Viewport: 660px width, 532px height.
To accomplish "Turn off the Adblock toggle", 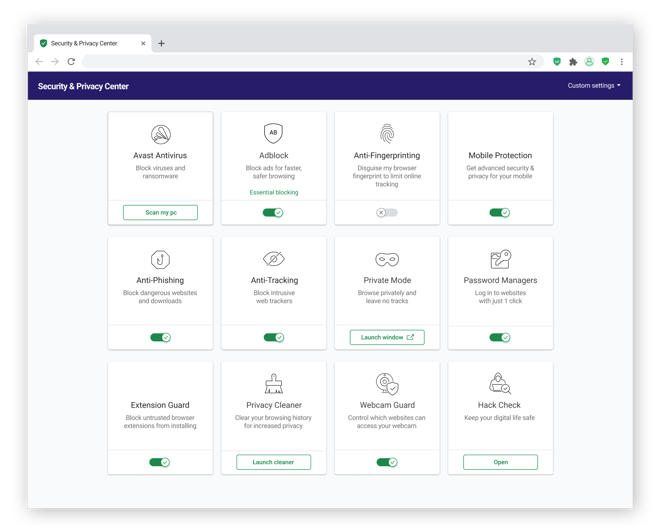I will tap(273, 213).
